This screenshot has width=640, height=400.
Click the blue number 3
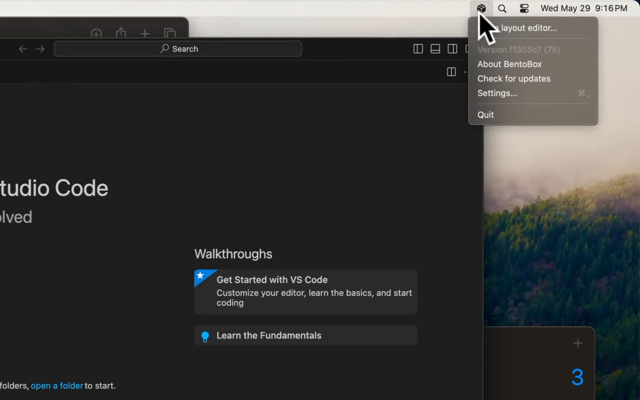(577, 377)
